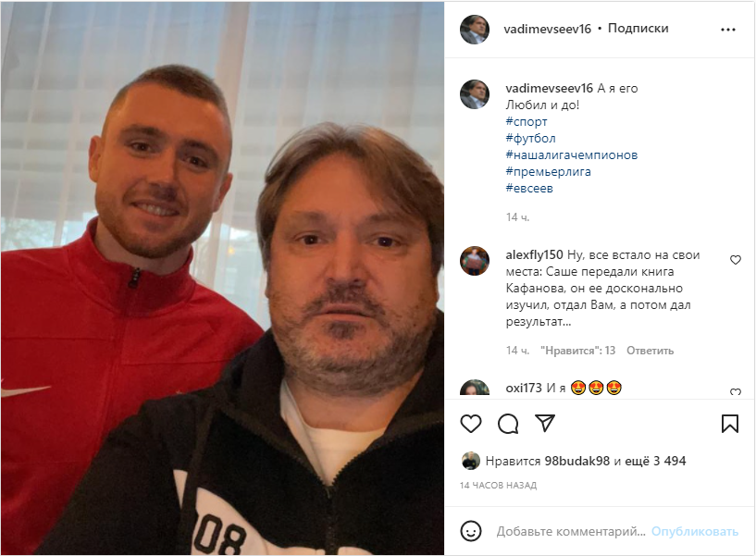Open 98budak98 profile from likes line
756x556 pixels.
coord(576,461)
